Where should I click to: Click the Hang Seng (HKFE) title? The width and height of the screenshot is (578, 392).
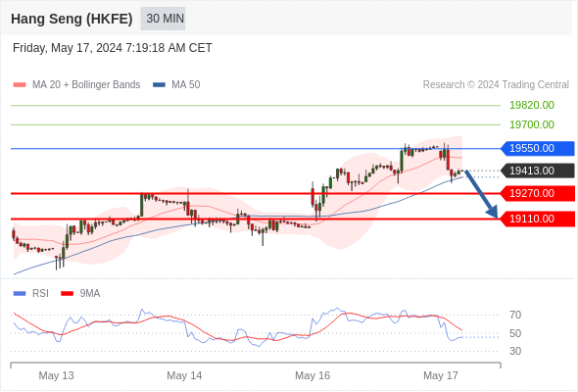(72, 19)
